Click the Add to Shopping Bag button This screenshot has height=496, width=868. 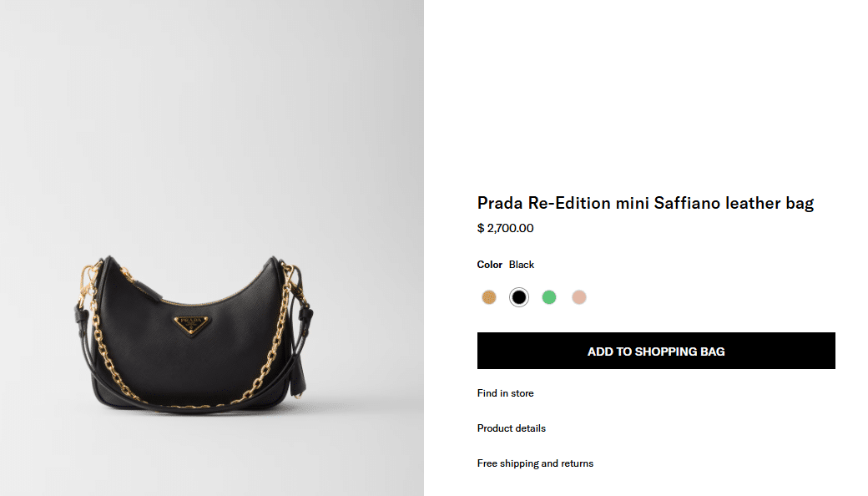656,351
